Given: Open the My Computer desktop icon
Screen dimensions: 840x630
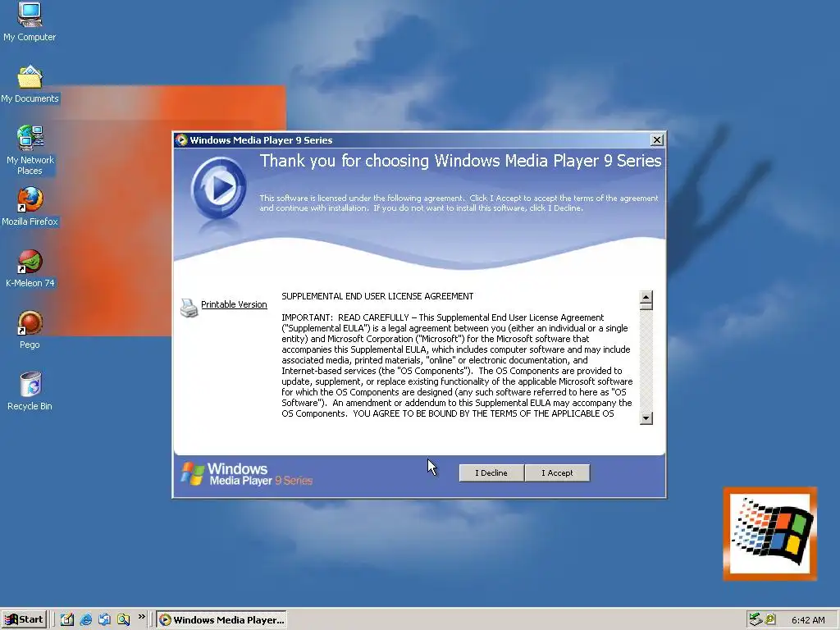Looking at the screenshot, I should coord(30,21).
